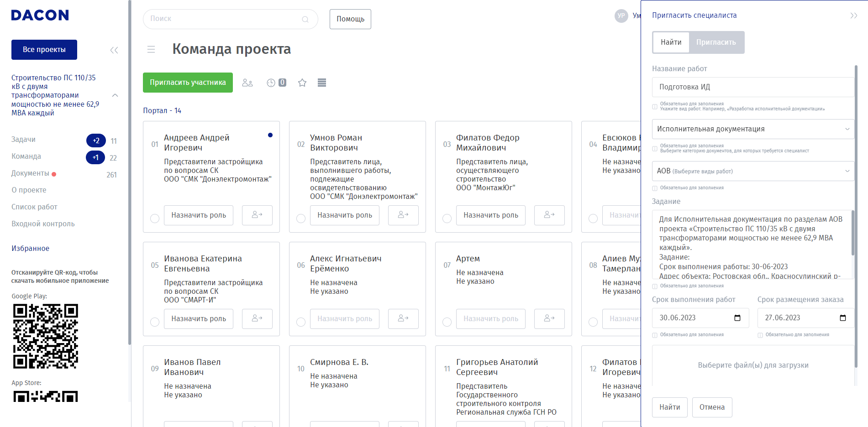The image size is (868, 427).
Task: Select radio button on Умнов Роман card
Action: (301, 219)
